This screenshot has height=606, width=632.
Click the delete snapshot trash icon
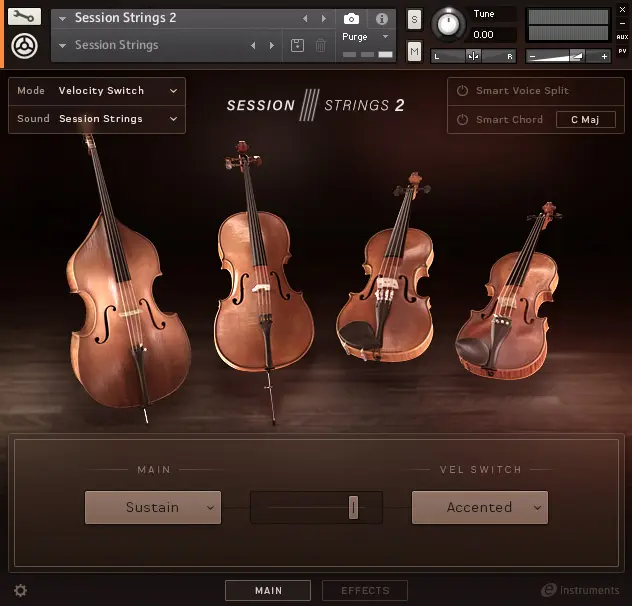(320, 45)
